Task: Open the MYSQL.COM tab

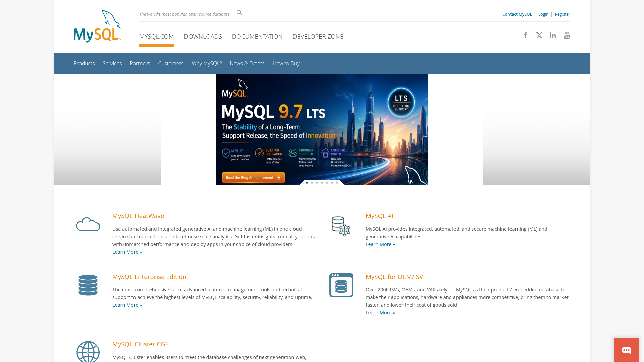Action: tap(157, 36)
